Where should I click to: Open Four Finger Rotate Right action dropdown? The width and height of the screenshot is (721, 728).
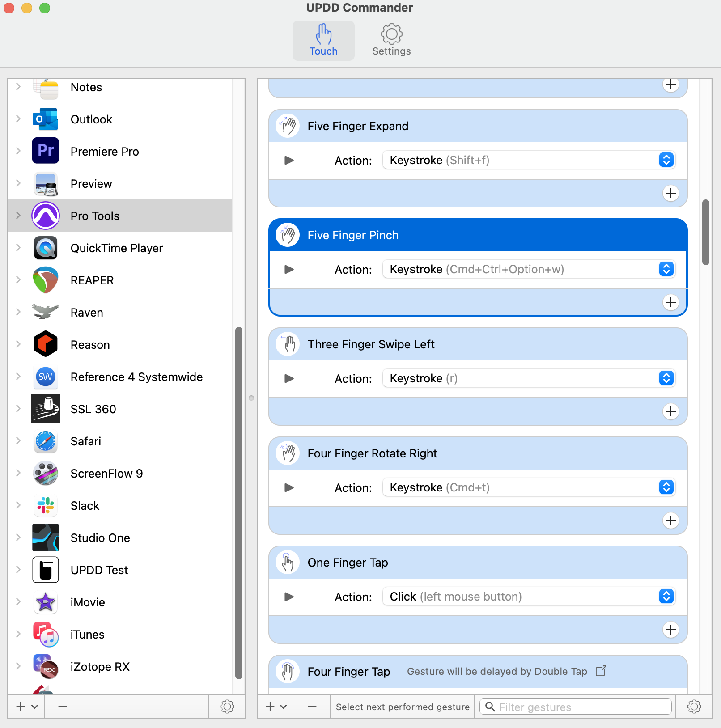529,487
